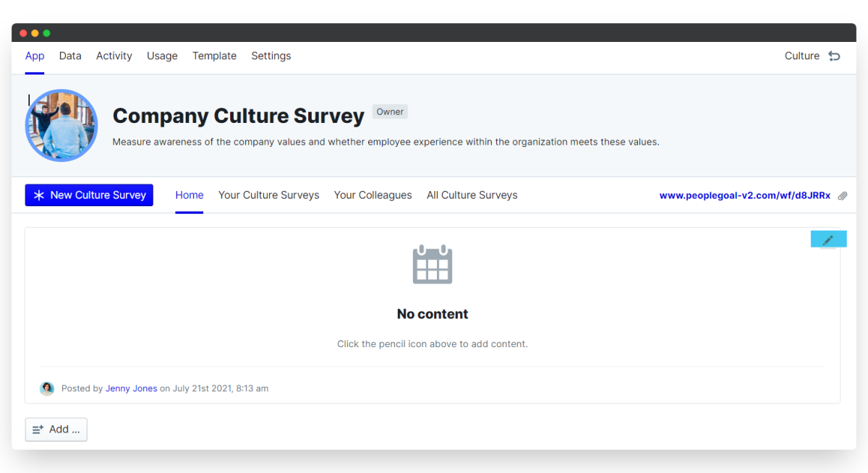The width and height of the screenshot is (868, 473).
Task: Show All Culture Surveys tab
Action: tap(472, 195)
